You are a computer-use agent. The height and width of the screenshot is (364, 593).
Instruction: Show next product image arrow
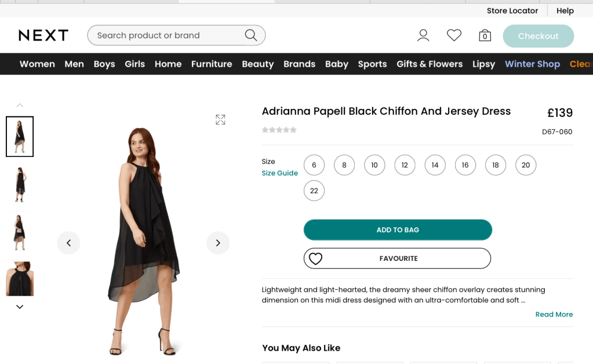pyautogui.click(x=218, y=243)
